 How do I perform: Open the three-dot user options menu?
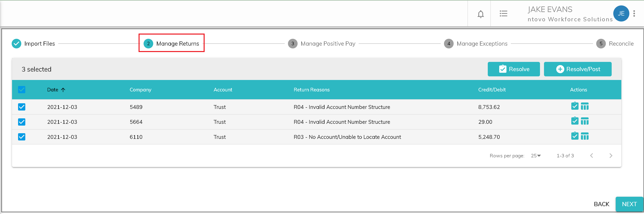634,13
